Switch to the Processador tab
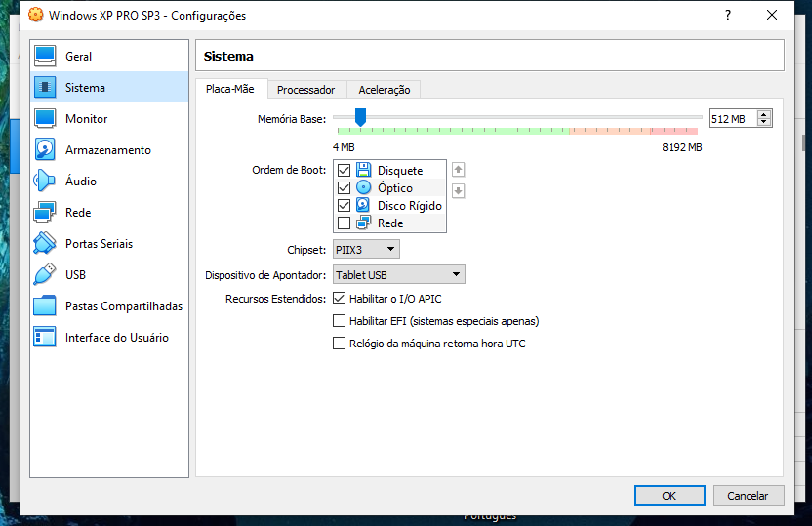Image resolution: width=812 pixels, height=526 pixels. pos(306,90)
